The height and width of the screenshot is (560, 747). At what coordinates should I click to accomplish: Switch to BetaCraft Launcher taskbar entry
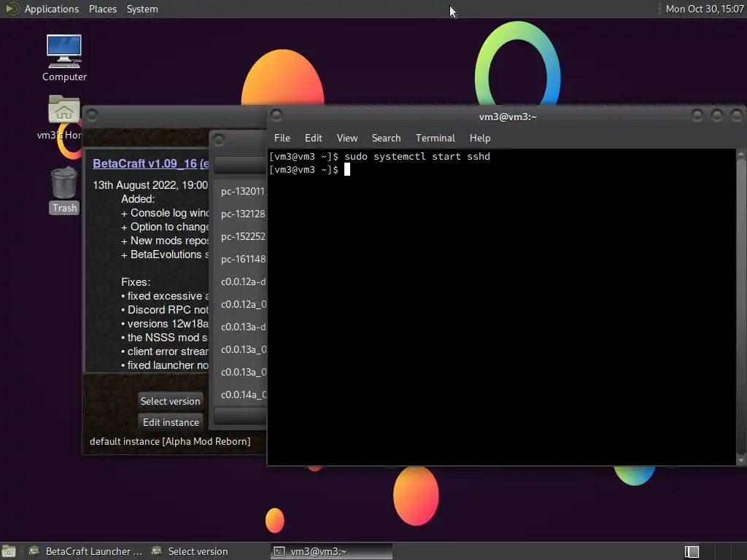click(x=86, y=551)
